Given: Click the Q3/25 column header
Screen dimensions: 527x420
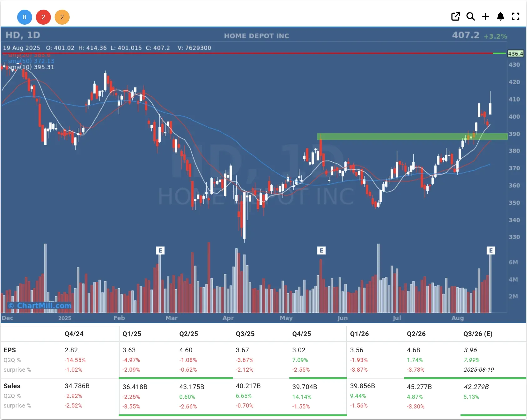Looking at the screenshot, I should coord(245,334).
